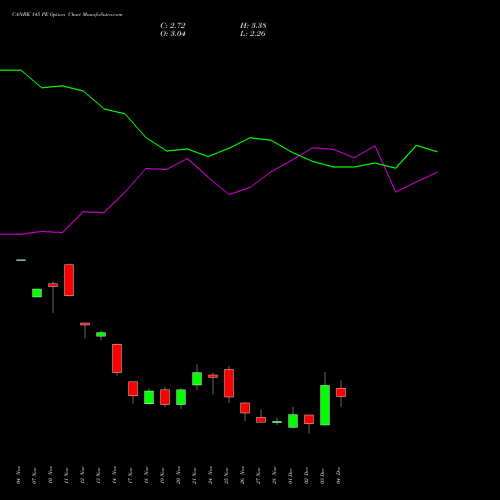Select the '03 Dec' date axis label
The image size is (500, 500).
click(x=322, y=475)
